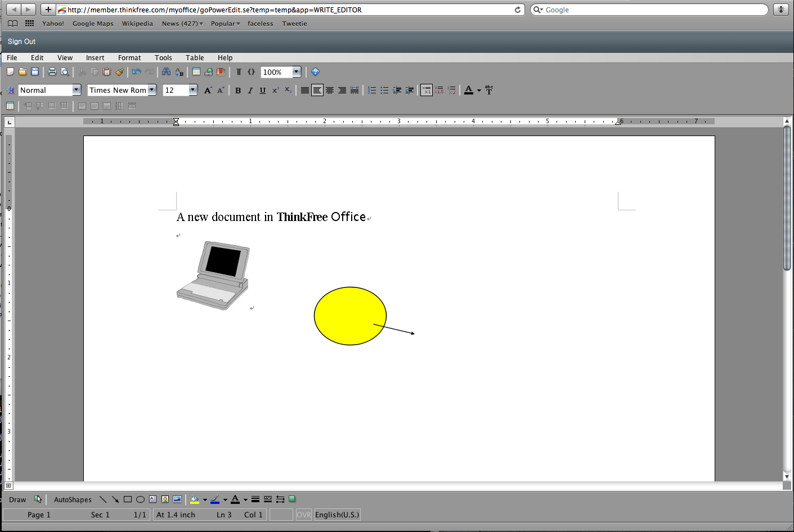Increase paragraph indent

[x=409, y=90]
